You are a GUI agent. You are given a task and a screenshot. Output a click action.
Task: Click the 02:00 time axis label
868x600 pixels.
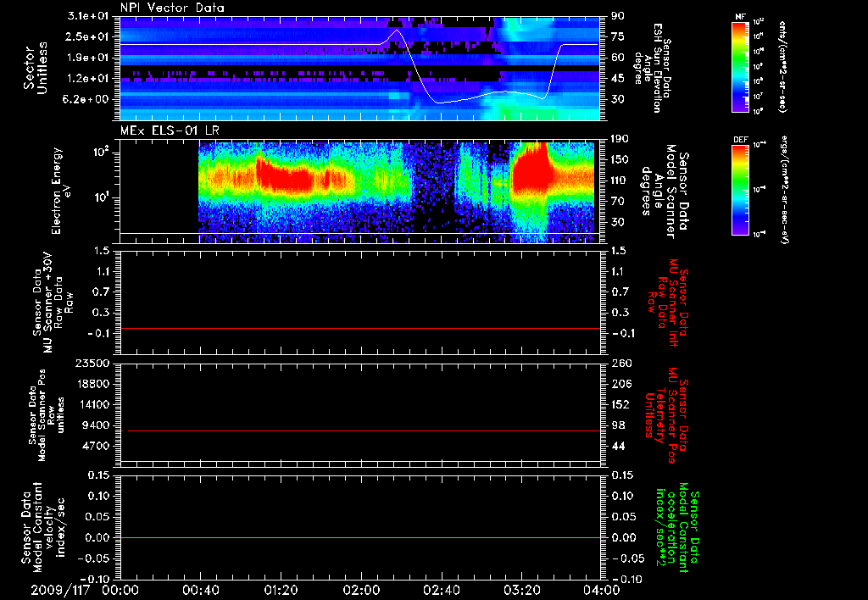pos(361,590)
